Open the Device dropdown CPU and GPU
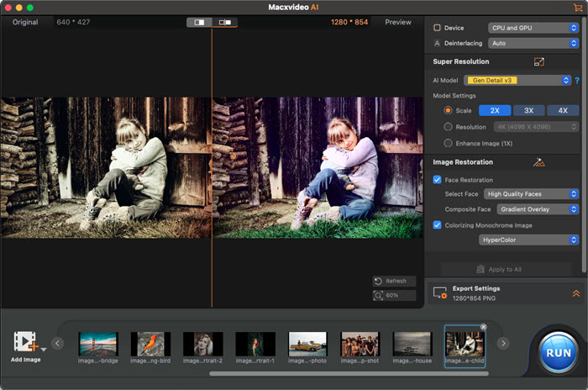 click(533, 28)
